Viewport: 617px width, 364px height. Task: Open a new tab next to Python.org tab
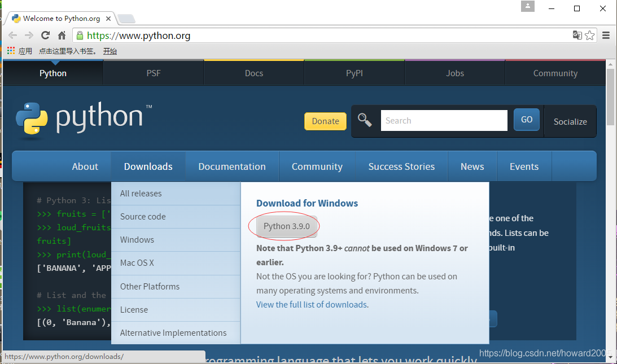pos(126,19)
